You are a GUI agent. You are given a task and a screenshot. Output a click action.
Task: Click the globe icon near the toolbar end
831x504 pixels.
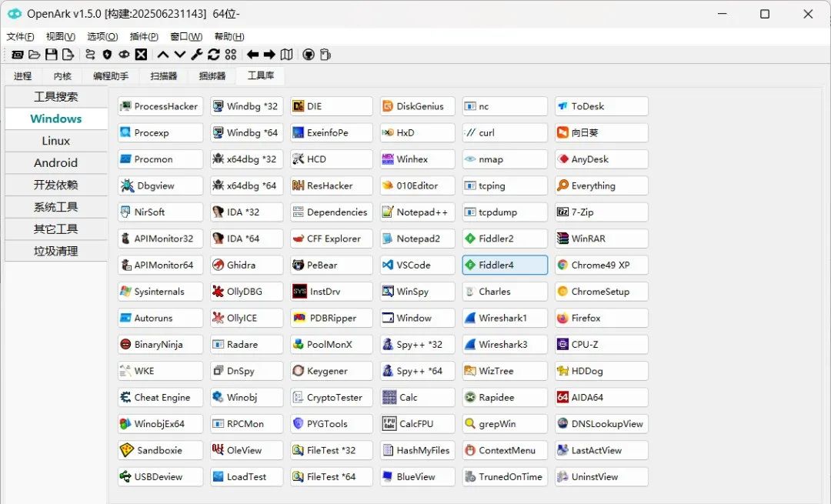click(308, 55)
